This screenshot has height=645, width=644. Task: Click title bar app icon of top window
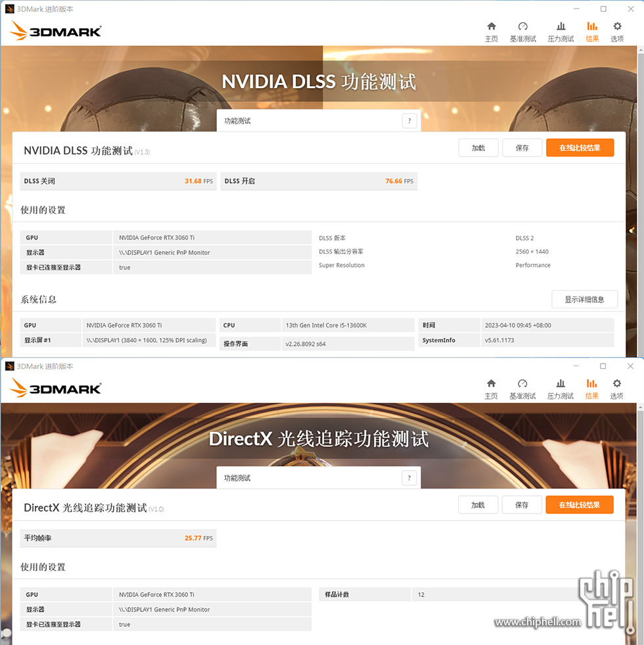9,9
